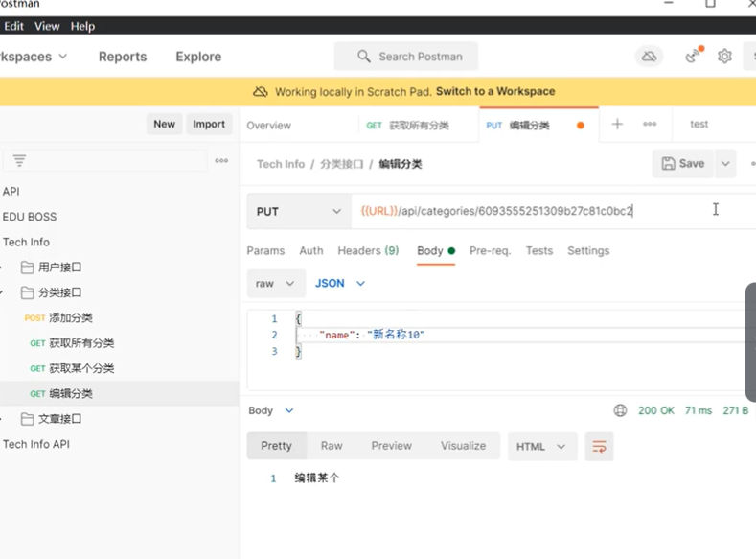Open the Auth tab
756x559 pixels.
click(311, 251)
